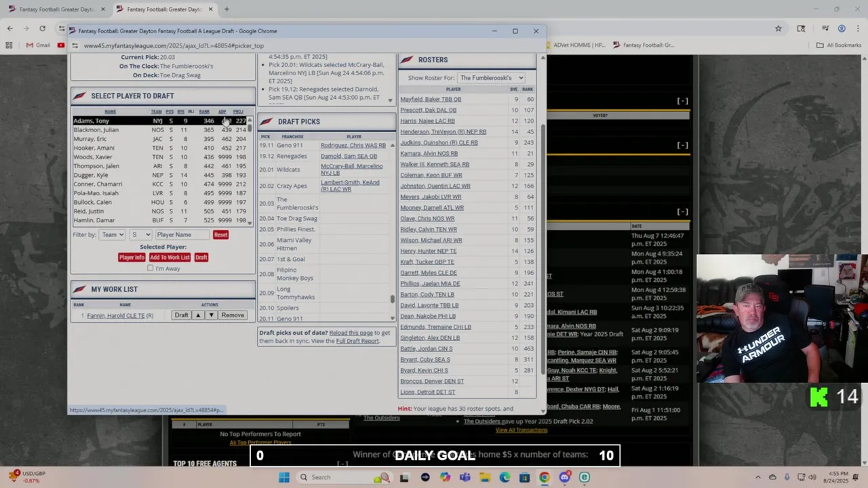Click the Reload this page link
This screenshot has width=868, height=488.
tap(351, 333)
